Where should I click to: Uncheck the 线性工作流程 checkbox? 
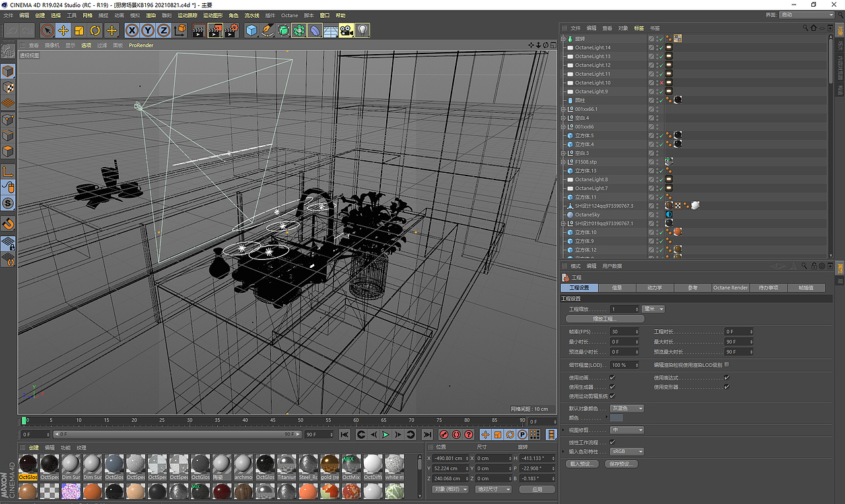coord(613,442)
